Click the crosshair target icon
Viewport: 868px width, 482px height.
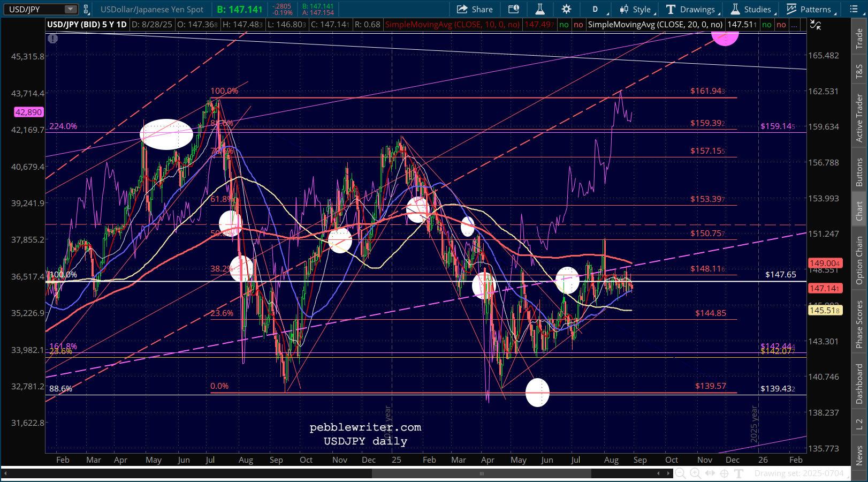(724, 473)
